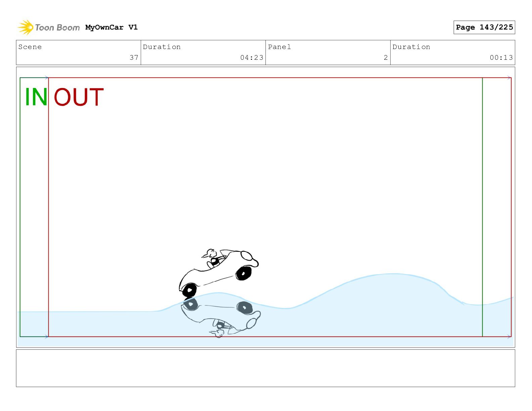Click the Scene 37 cell
The image size is (532, 411).
[x=78, y=52]
